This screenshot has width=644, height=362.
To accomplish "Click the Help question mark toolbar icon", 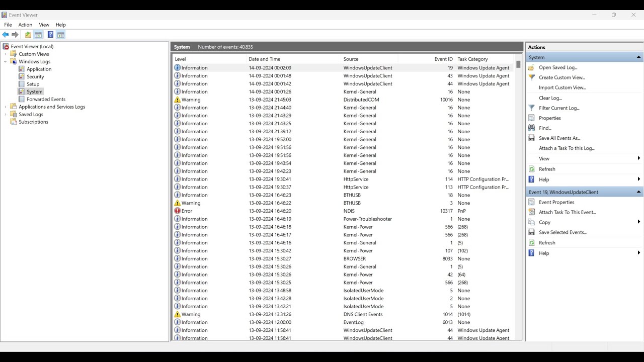I will pyautogui.click(x=50, y=35).
